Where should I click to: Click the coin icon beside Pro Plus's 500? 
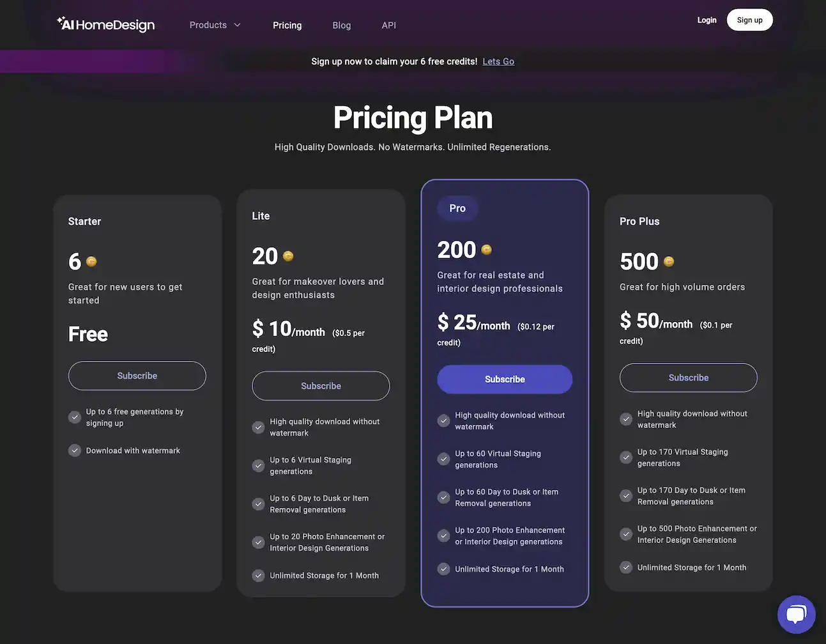point(668,261)
